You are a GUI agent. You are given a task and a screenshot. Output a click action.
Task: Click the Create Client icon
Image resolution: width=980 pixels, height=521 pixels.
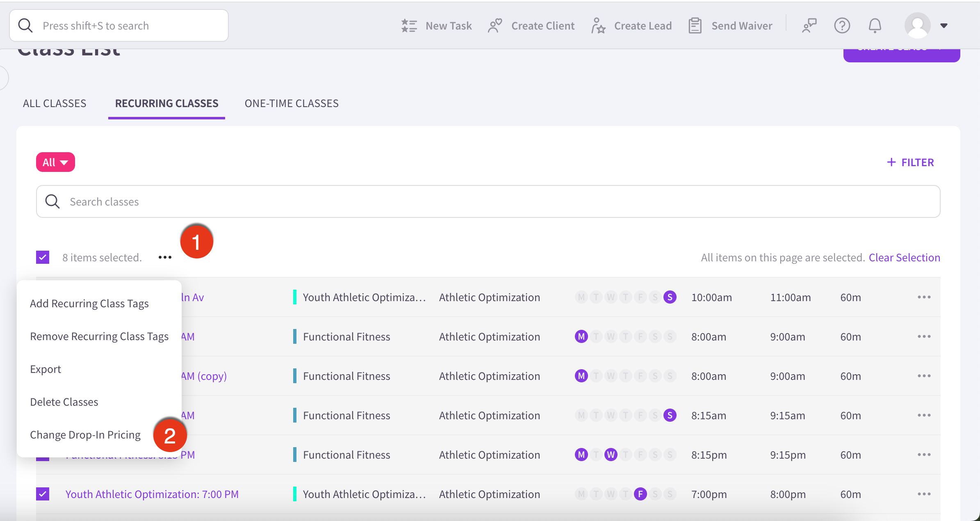495,26
